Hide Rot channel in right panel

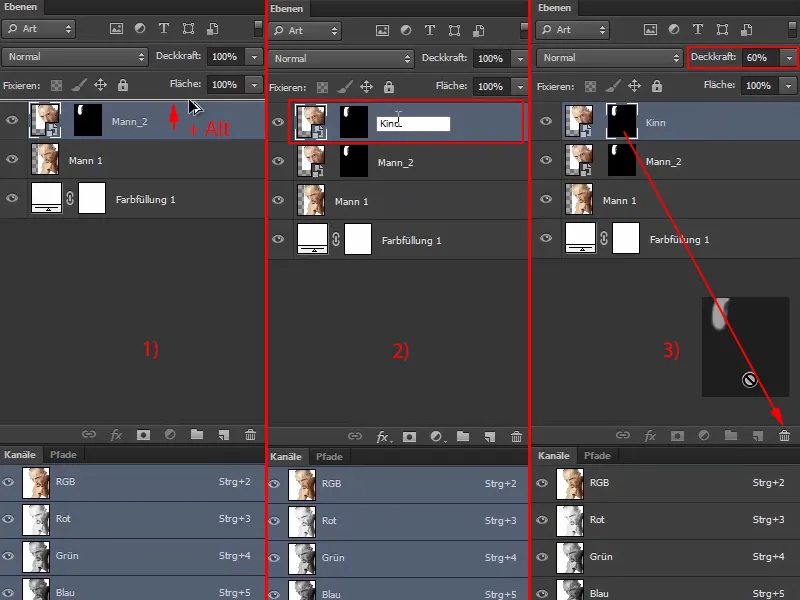tap(542, 519)
